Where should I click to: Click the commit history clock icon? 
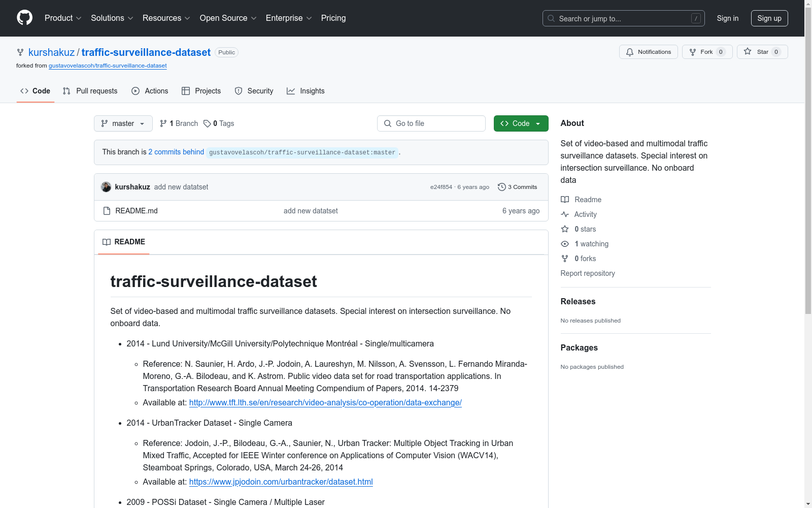pos(502,187)
